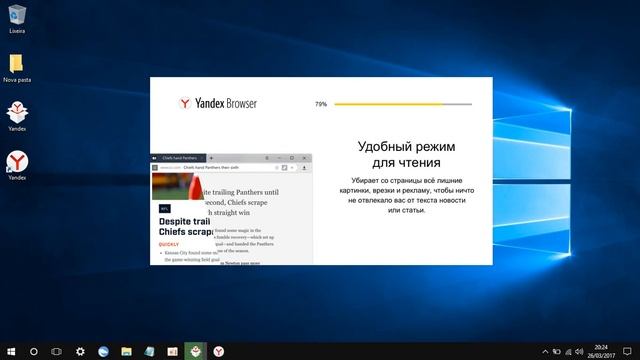The height and width of the screenshot is (360, 640).
Task: Open the Action Center notifications icon
Action: (627, 351)
